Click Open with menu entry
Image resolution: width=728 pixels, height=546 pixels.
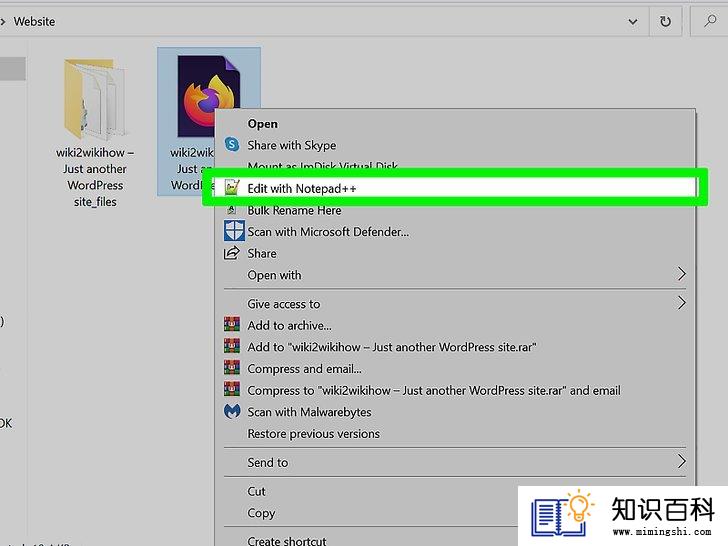tap(455, 275)
